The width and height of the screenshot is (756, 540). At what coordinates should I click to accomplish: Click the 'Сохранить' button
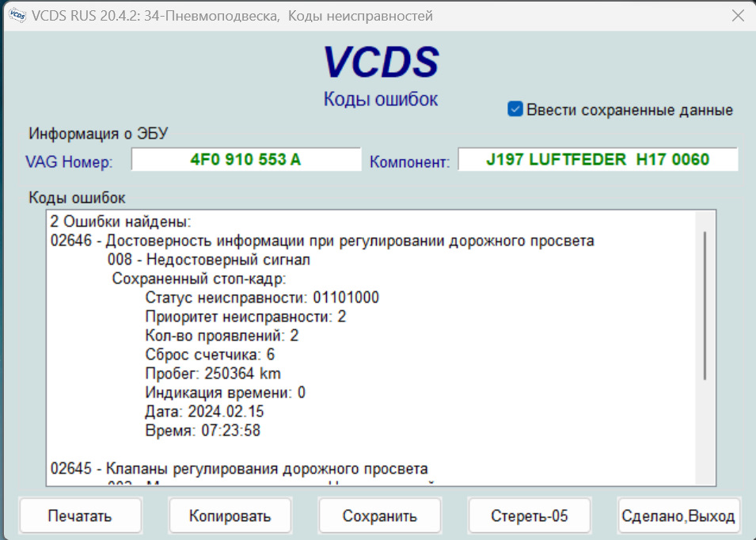tap(380, 516)
